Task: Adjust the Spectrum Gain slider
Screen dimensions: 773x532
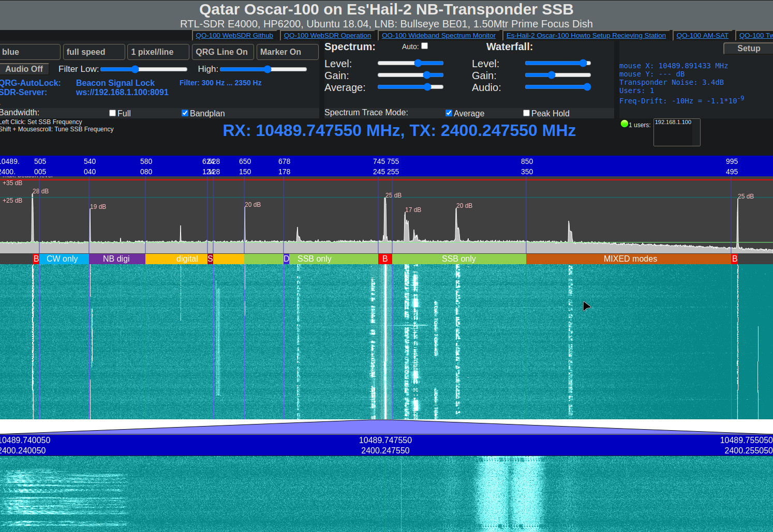Action: (x=410, y=75)
